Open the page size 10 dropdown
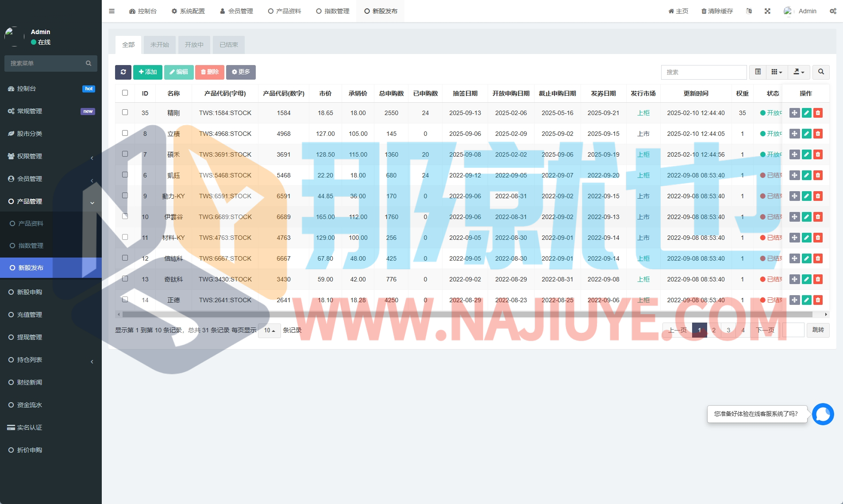This screenshot has height=504, width=843. [x=269, y=331]
